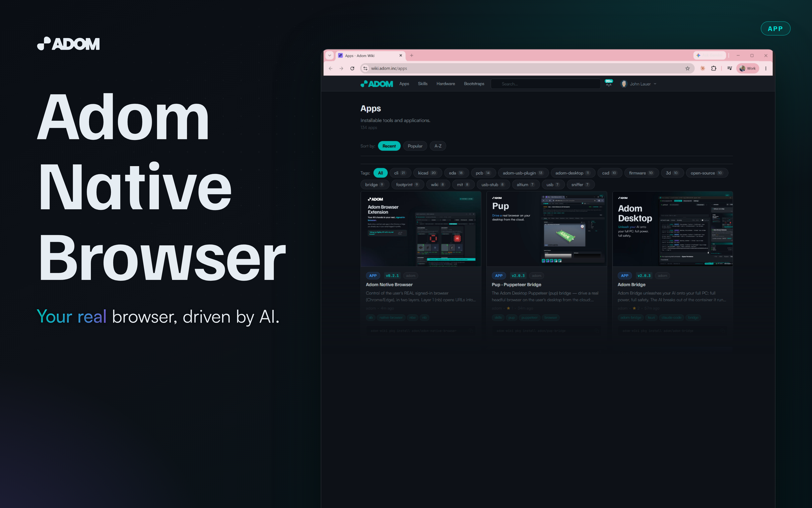
Task: Reload the wiki.adom.inc page
Action: click(x=352, y=68)
